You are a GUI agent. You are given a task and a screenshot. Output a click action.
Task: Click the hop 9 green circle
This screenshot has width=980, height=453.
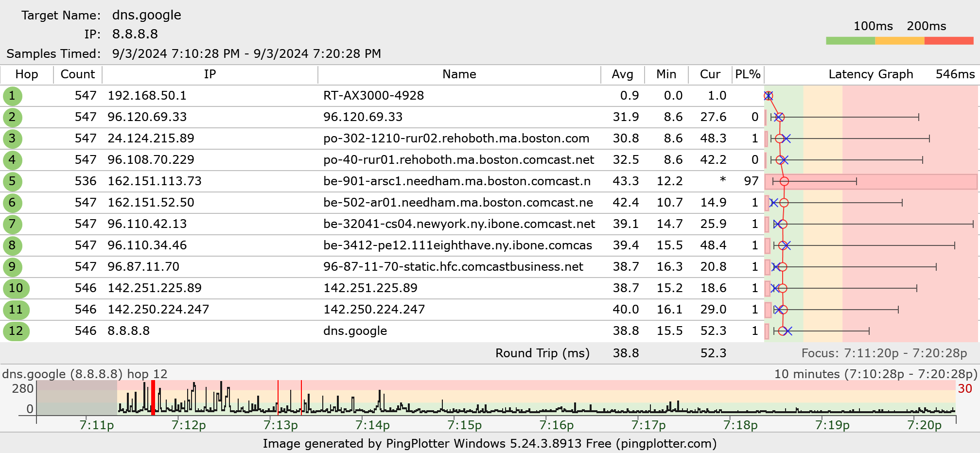[x=12, y=267]
